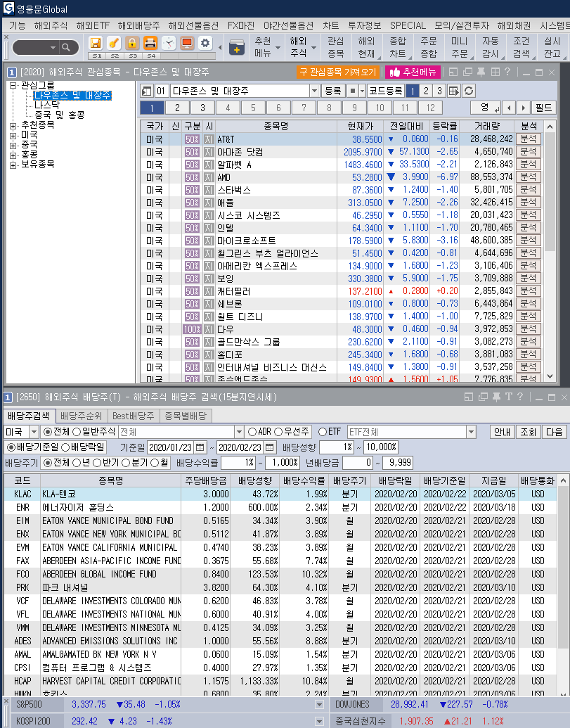The width and height of the screenshot is (570, 728).
Task: Open help question mark in dividend window
Action: click(x=520, y=397)
